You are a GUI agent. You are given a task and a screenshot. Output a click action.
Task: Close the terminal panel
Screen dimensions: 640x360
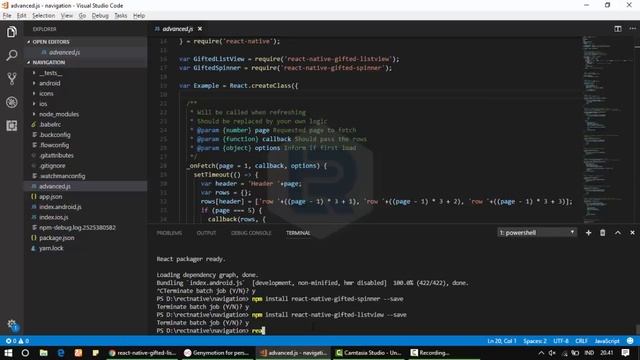click(632, 233)
